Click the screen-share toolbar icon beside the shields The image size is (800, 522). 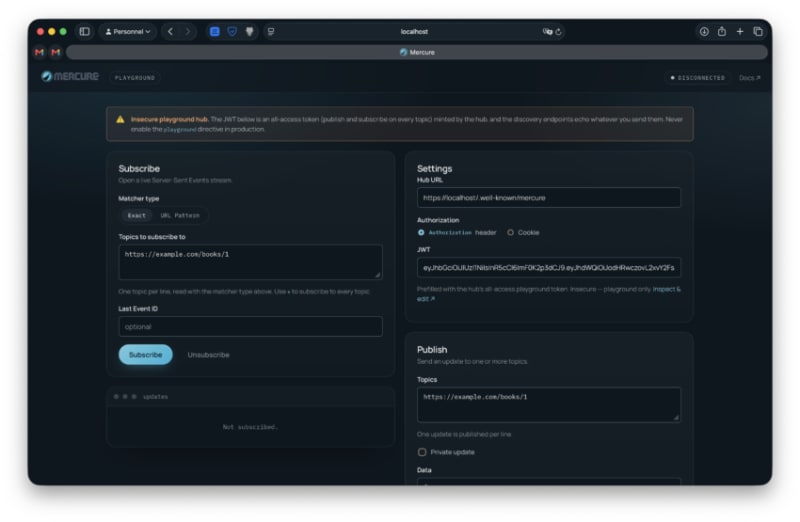(x=271, y=32)
